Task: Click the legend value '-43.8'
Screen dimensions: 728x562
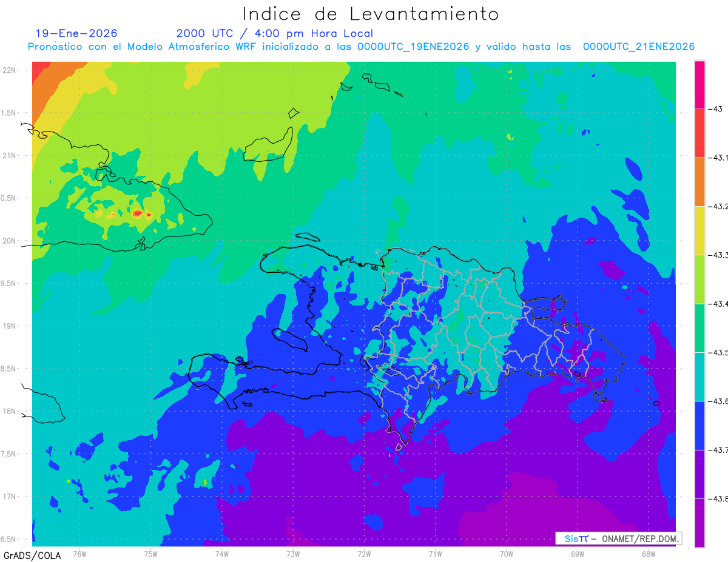Action: [x=718, y=498]
